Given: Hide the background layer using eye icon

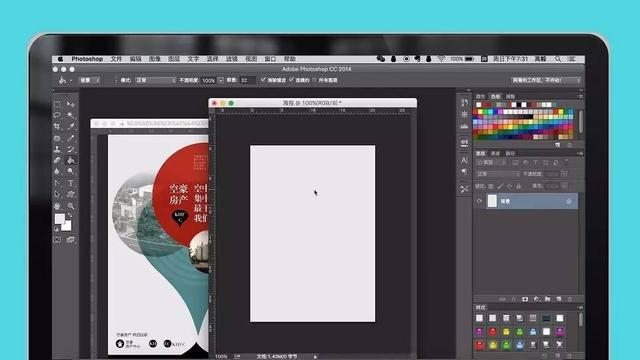Looking at the screenshot, I should pos(479,201).
